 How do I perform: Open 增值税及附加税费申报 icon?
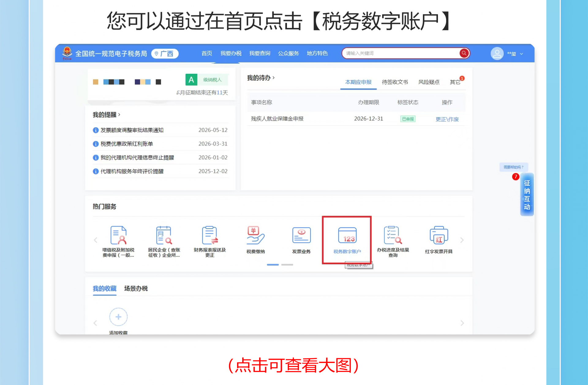pyautogui.click(x=118, y=234)
